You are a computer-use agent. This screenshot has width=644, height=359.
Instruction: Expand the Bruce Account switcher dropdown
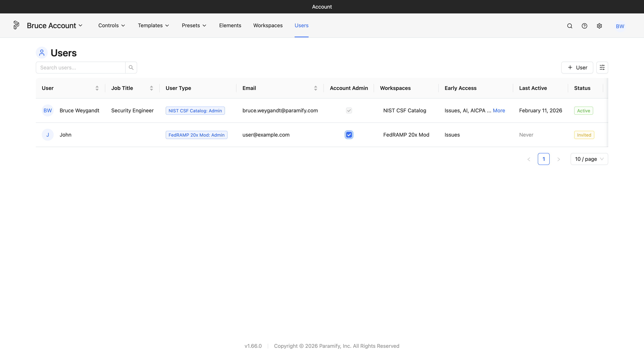(x=54, y=26)
